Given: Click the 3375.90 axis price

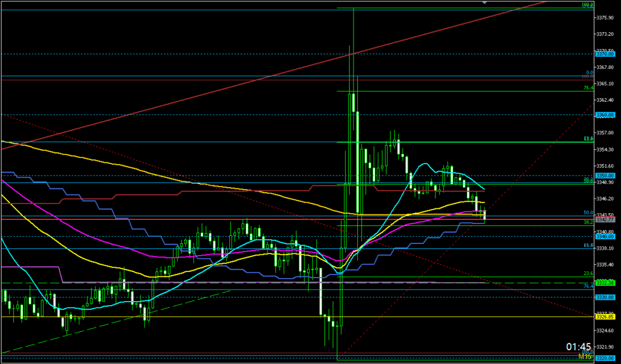Looking at the screenshot, I should 604,18.
